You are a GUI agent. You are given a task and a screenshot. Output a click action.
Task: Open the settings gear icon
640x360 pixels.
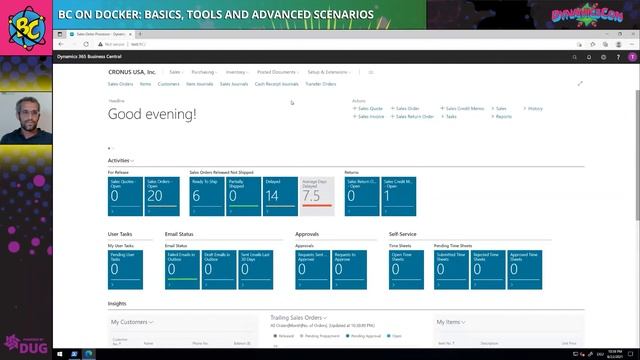point(603,57)
